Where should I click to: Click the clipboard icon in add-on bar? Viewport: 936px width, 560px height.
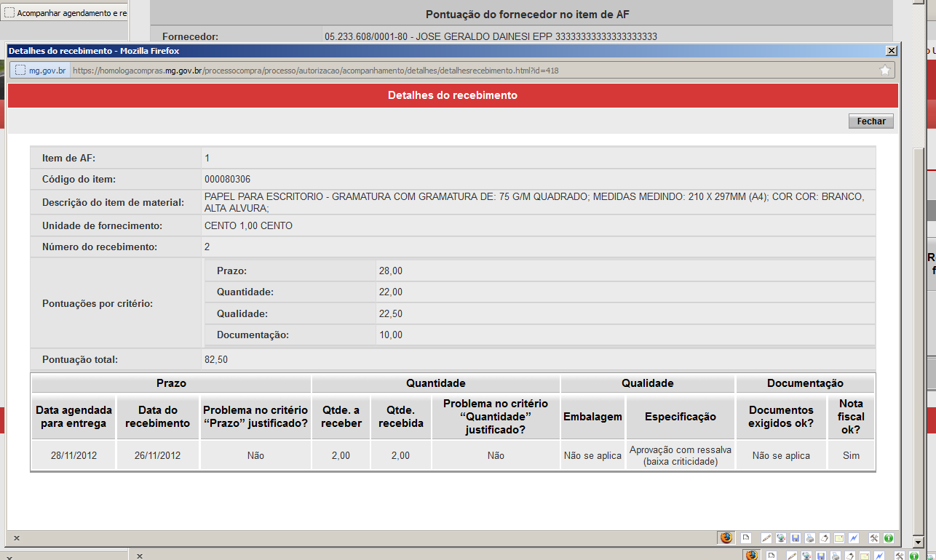pos(825,538)
